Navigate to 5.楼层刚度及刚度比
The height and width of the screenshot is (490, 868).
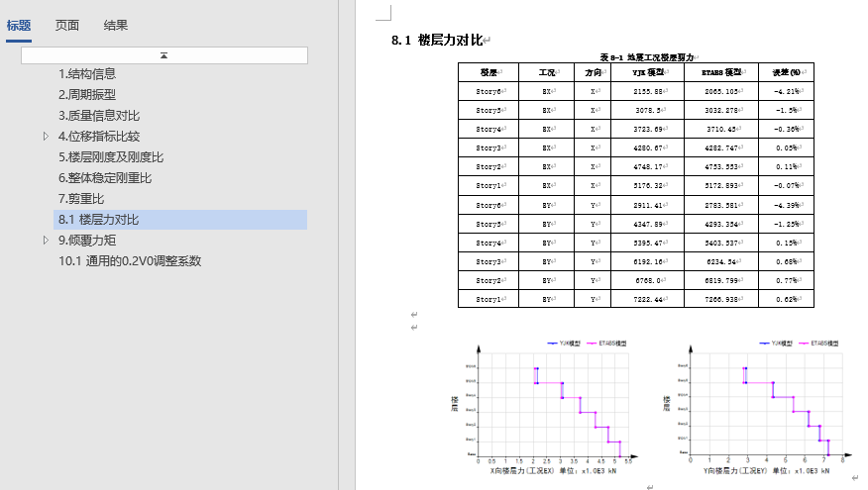click(x=111, y=157)
